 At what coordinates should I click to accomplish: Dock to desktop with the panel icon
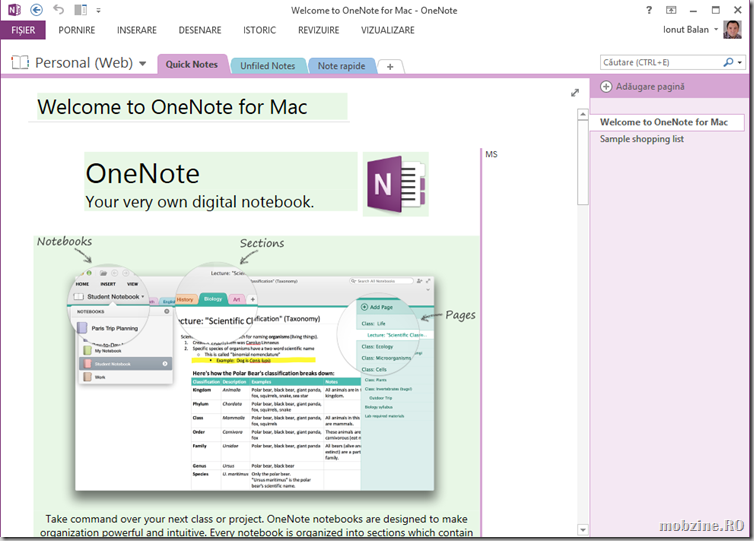pos(81,10)
